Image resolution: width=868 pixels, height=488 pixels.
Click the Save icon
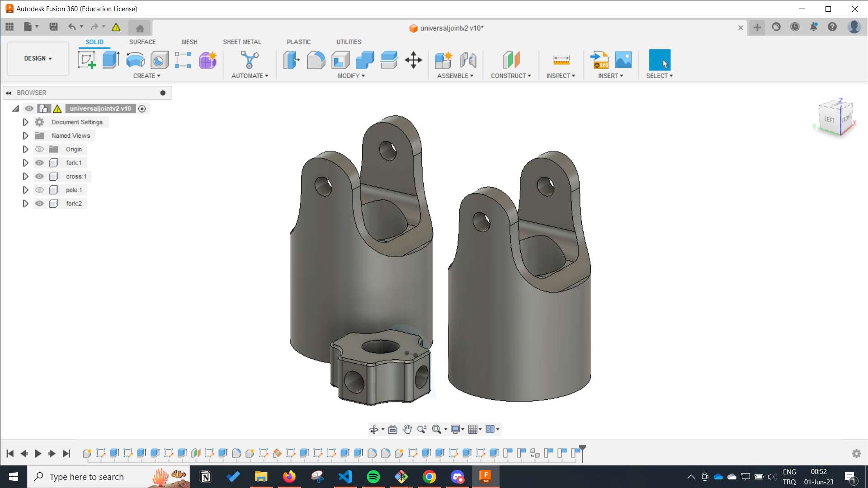coord(53,27)
